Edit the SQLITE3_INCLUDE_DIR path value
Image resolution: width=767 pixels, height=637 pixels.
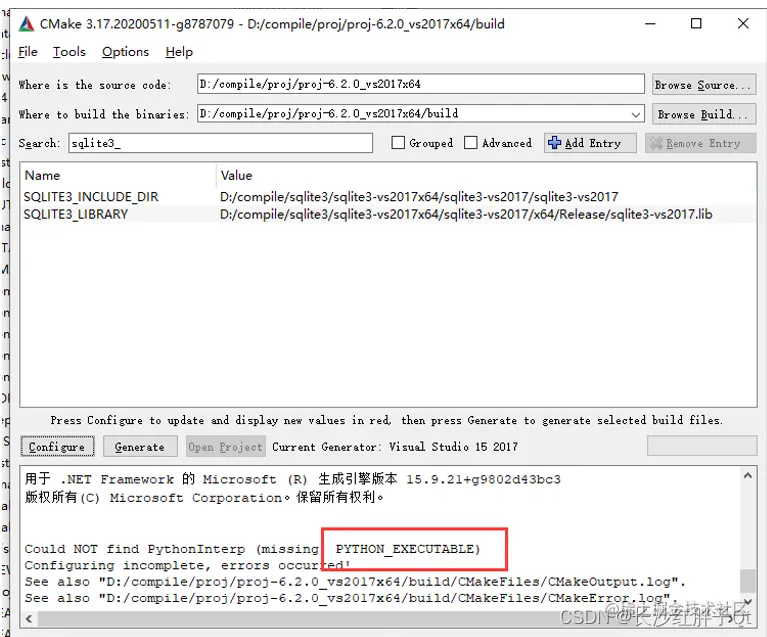click(x=419, y=197)
